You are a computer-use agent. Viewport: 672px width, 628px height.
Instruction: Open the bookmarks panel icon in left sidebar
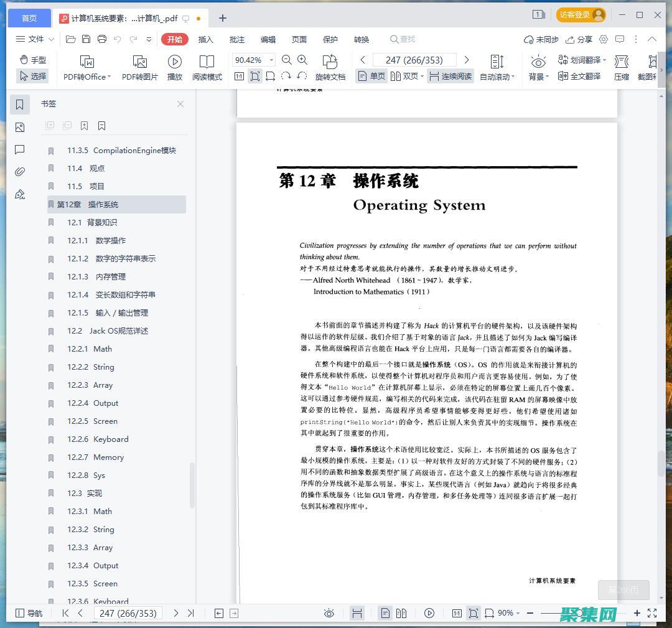click(19, 105)
